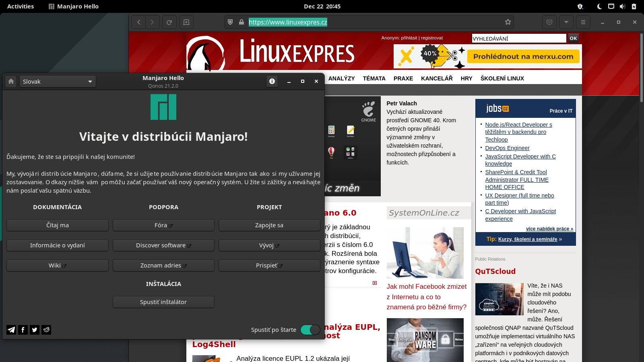
Task: Open the Reddit social icon
Action: pos(46,330)
